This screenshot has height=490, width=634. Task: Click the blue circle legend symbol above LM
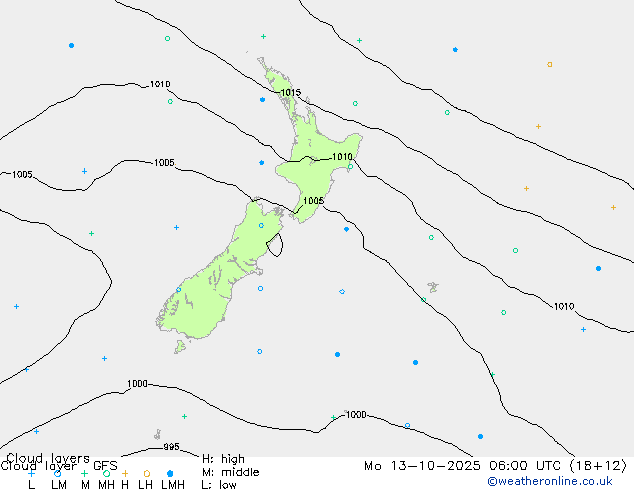58,473
